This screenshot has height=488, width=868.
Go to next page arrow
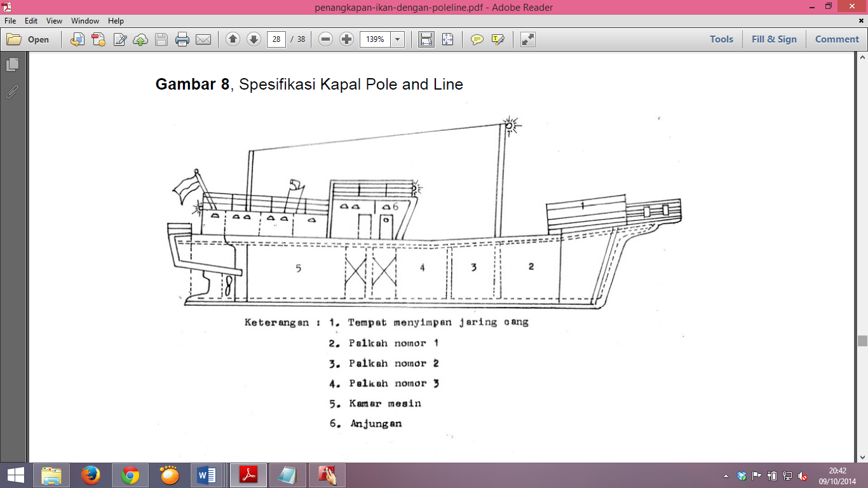tap(254, 39)
